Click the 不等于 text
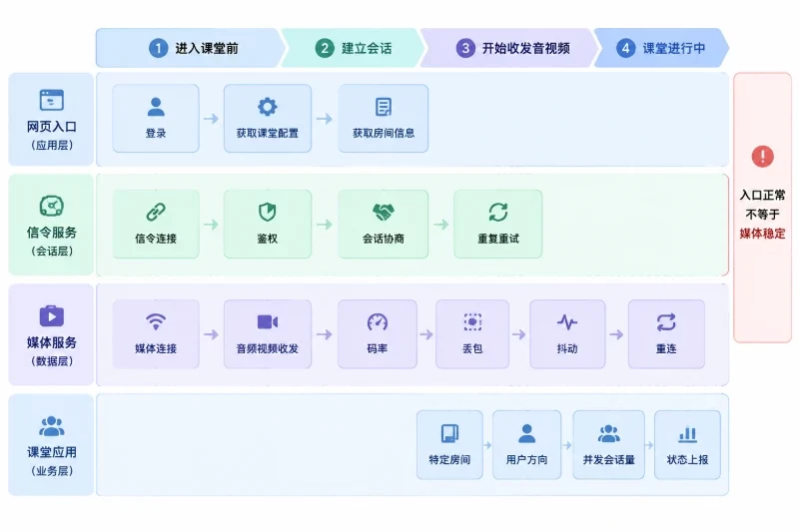Screen dimensions: 799x532 pos(762,215)
